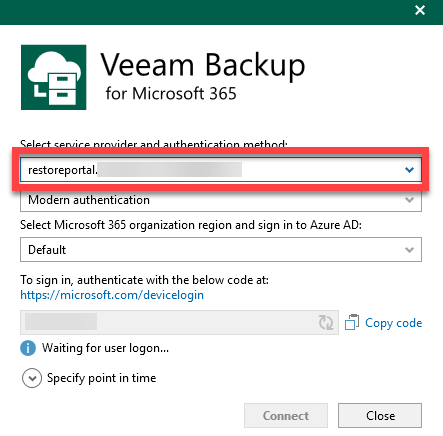This screenshot has height=436, width=443.
Task: Click the device code text field
Action: [x=179, y=322]
